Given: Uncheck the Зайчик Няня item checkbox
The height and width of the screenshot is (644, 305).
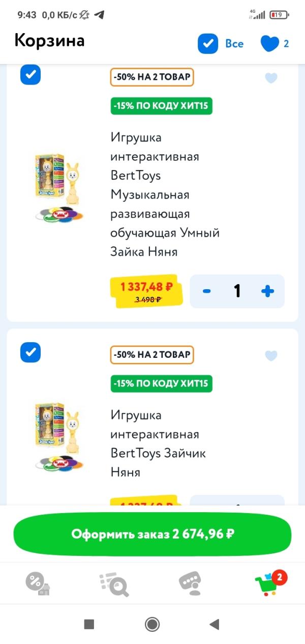Looking at the screenshot, I should point(30,352).
